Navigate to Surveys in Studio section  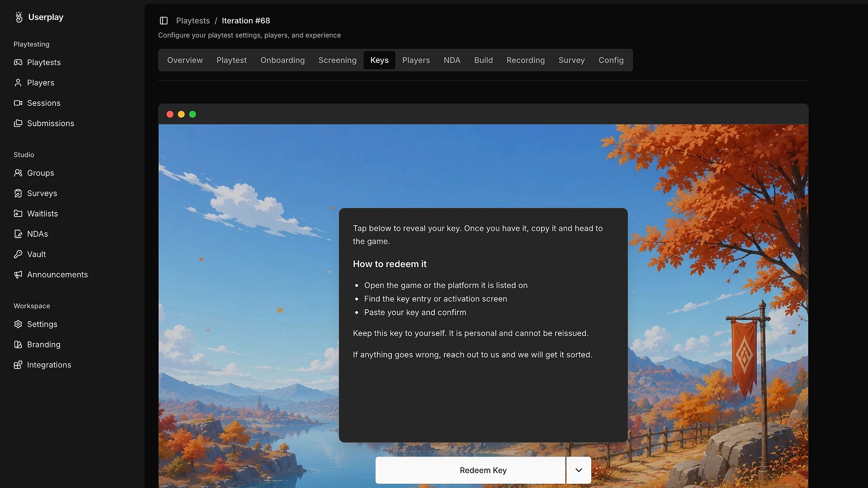pyautogui.click(x=42, y=193)
